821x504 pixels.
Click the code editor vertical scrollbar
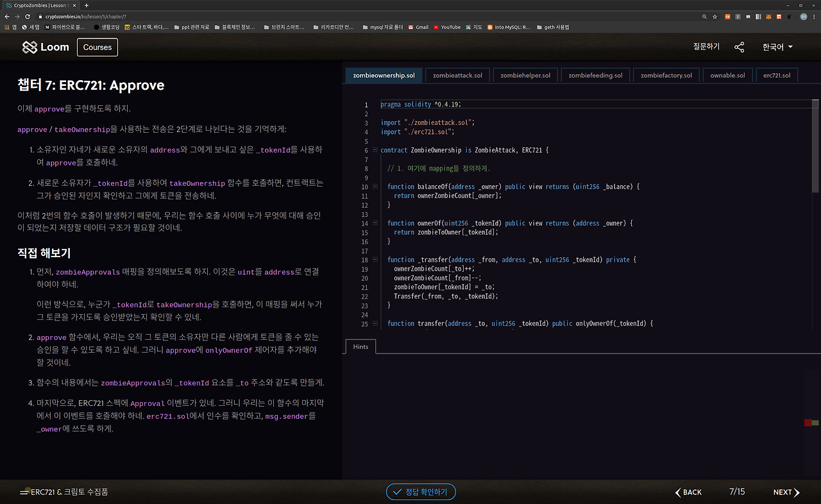(815, 146)
